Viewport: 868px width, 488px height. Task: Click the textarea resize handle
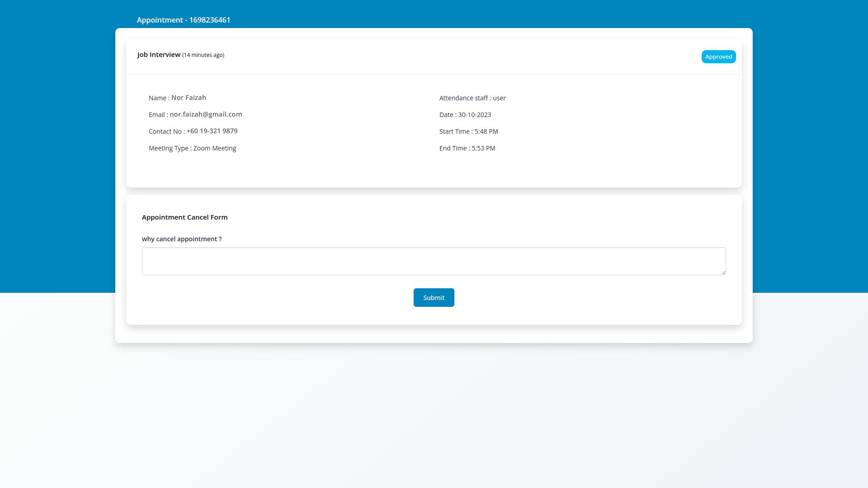point(723,272)
